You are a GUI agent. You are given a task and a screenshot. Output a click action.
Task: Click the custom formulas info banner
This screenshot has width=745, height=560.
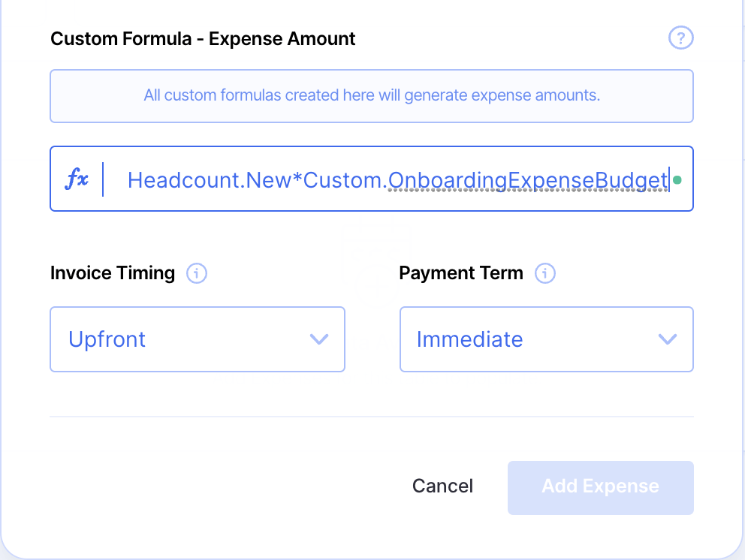click(x=371, y=96)
